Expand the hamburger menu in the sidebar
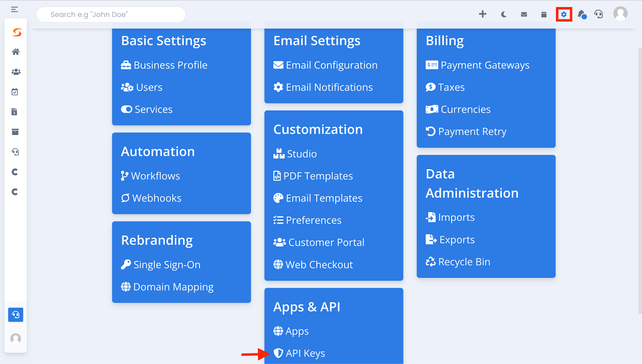Viewport: 642px width, 364px height. coord(14,9)
